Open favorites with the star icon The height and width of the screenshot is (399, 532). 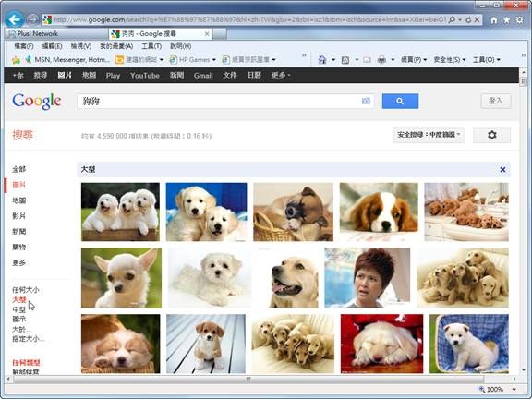[x=506, y=20]
